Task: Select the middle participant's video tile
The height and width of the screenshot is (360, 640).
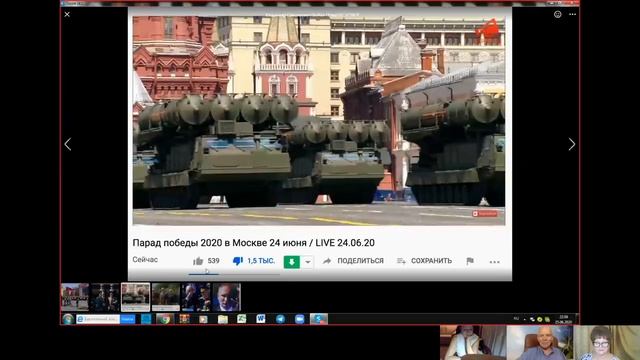Action: click(540, 342)
